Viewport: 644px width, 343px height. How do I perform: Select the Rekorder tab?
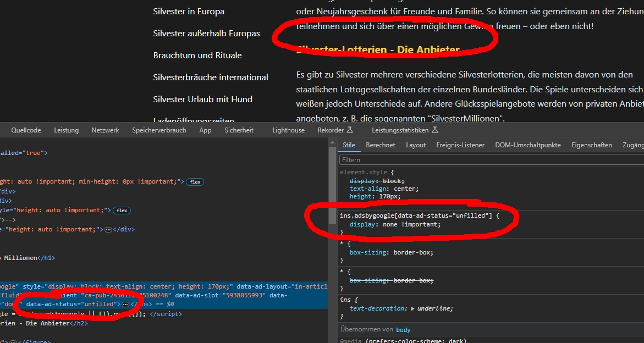pos(331,130)
